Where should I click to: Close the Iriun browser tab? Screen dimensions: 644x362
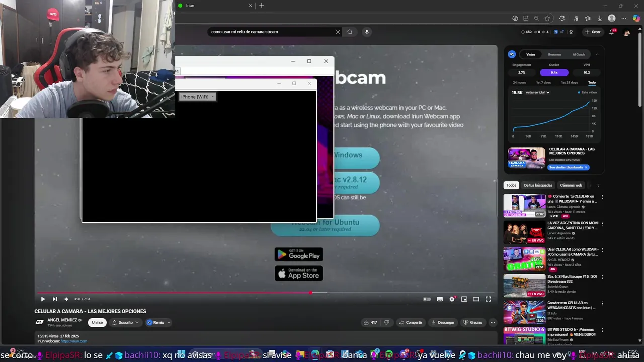point(251,6)
